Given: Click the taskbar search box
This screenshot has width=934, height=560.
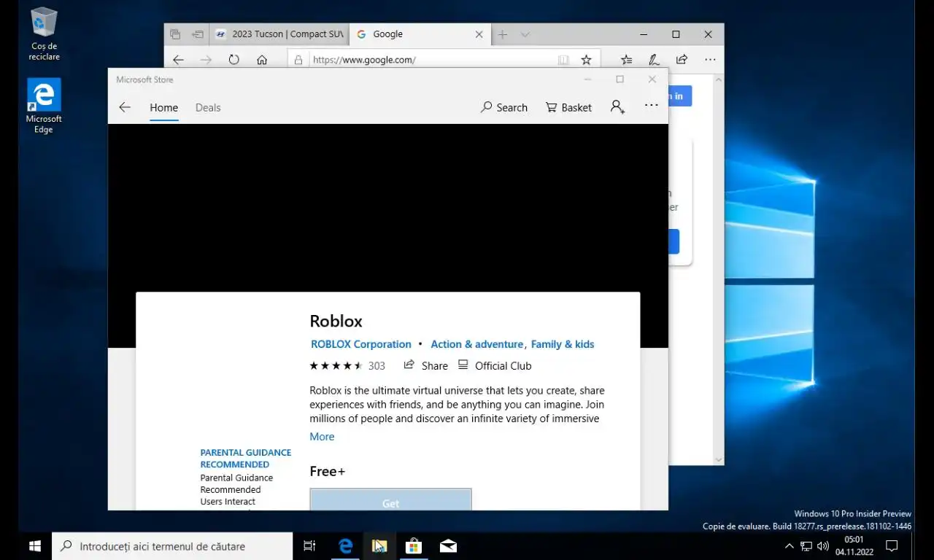Looking at the screenshot, I should point(172,545).
